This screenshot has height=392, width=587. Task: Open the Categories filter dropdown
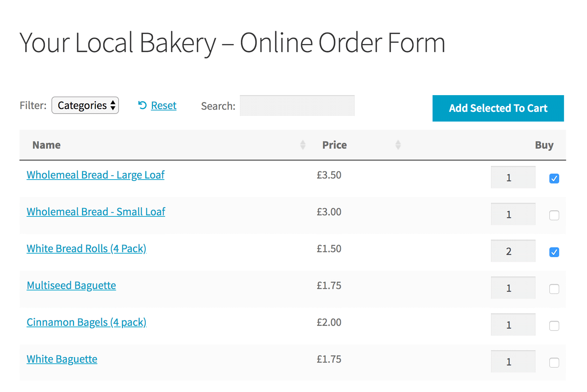coord(85,106)
